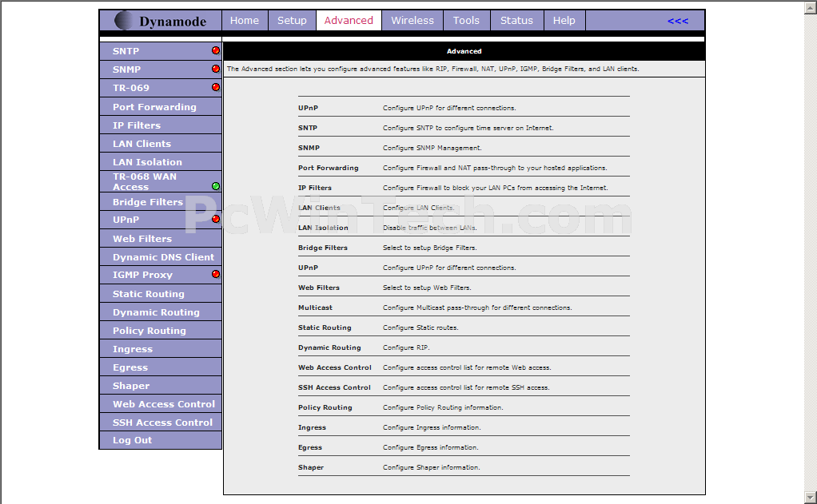The width and height of the screenshot is (817, 504).
Task: Open SSH Access Control in the left sidebar
Action: point(161,423)
